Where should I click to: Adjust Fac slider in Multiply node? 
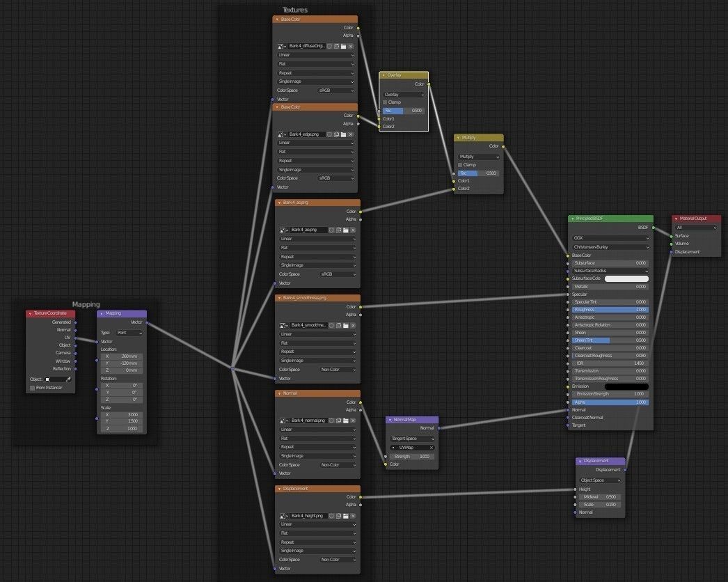click(x=478, y=173)
